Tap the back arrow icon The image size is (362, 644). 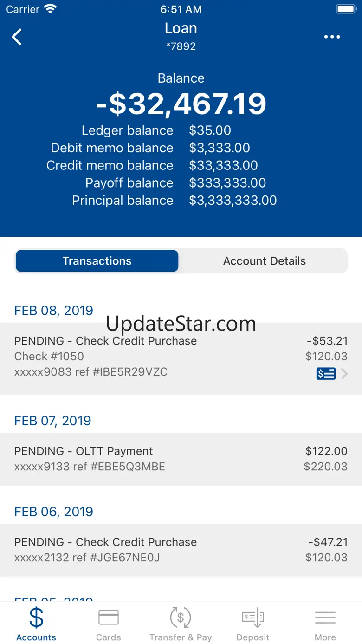coord(17,37)
